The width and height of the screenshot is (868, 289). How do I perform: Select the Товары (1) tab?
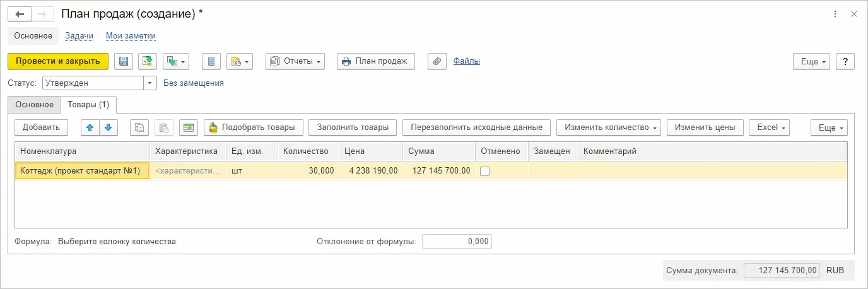tap(89, 104)
